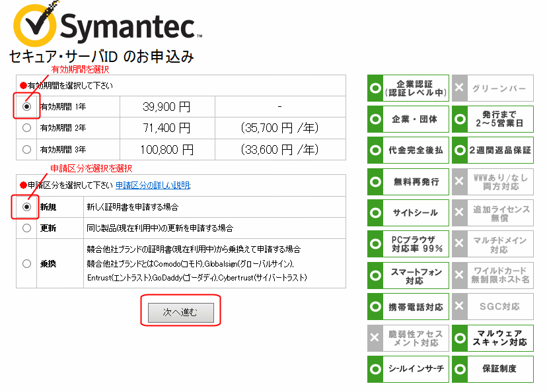Click the WWWあり/なし両方対応 badge
Screen dimensions: 547x392
(493, 181)
